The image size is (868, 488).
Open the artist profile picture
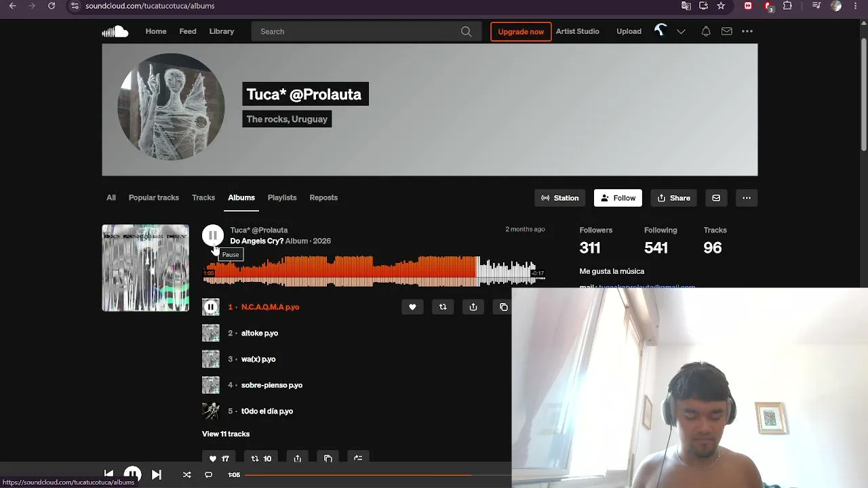click(171, 107)
